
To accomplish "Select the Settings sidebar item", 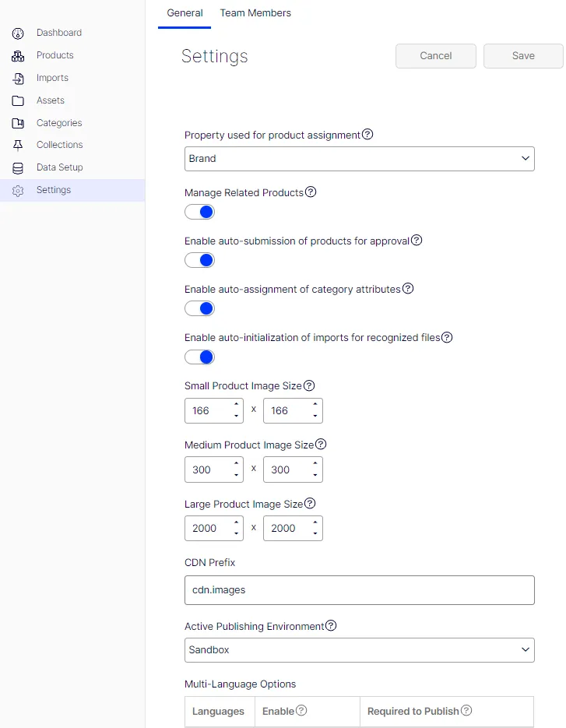I will tap(72, 190).
